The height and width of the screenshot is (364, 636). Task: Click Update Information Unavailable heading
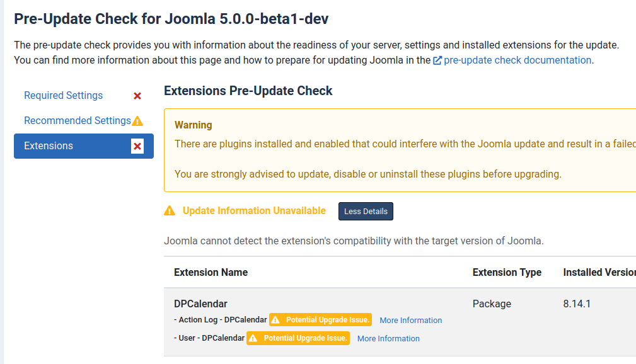[254, 211]
